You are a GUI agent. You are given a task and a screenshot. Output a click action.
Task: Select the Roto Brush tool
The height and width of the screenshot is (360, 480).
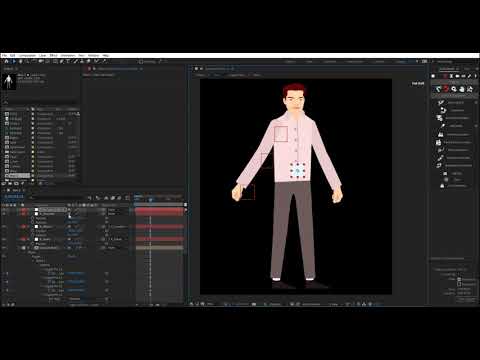96,61
